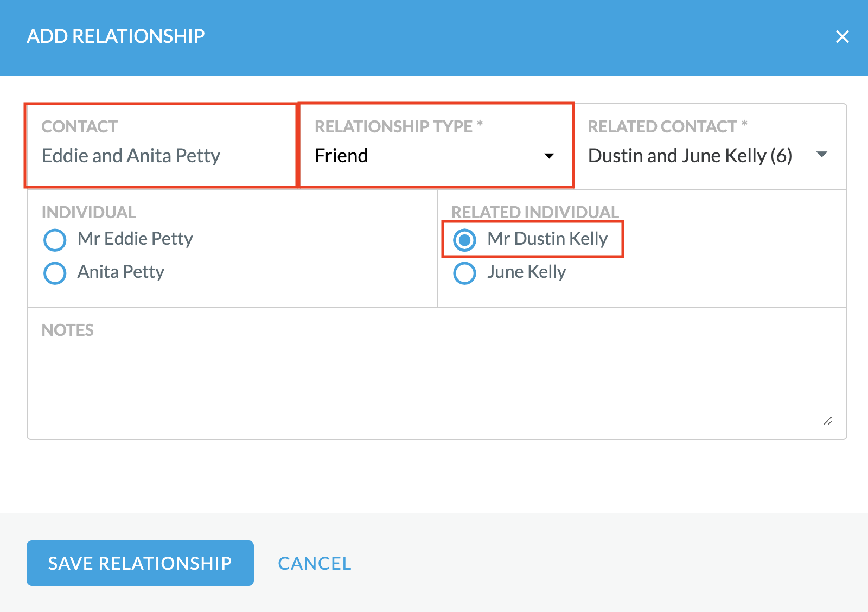
Task: Choose Mr Dustin Kelly radio option
Action: pos(465,240)
